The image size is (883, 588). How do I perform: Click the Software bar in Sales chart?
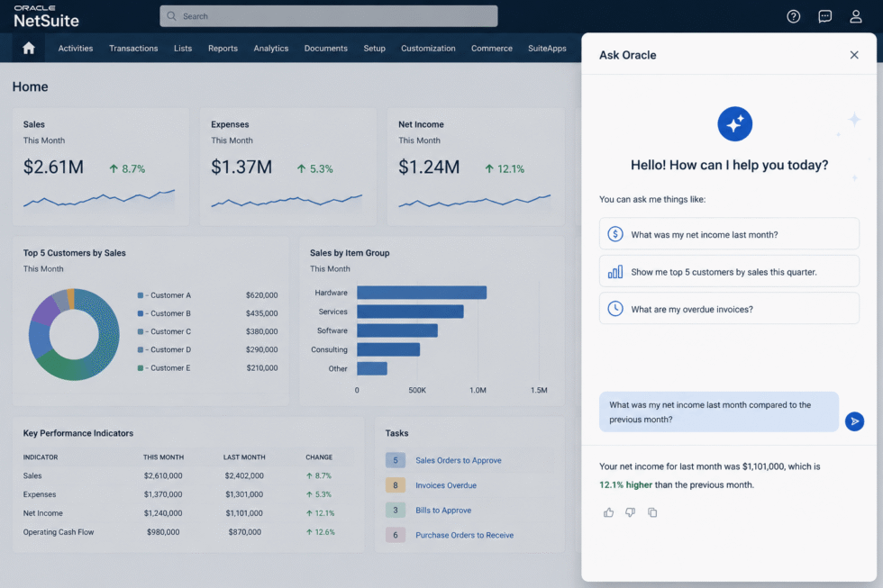[397, 330]
